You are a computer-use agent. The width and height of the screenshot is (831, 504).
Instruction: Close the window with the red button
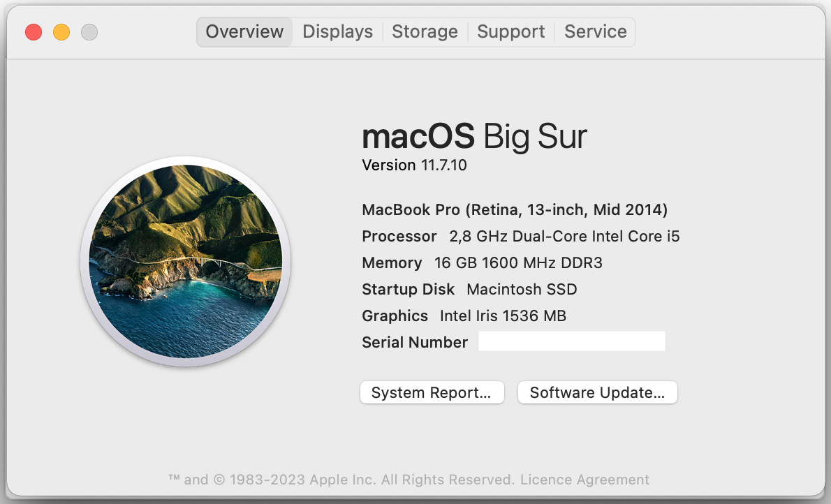click(34, 32)
